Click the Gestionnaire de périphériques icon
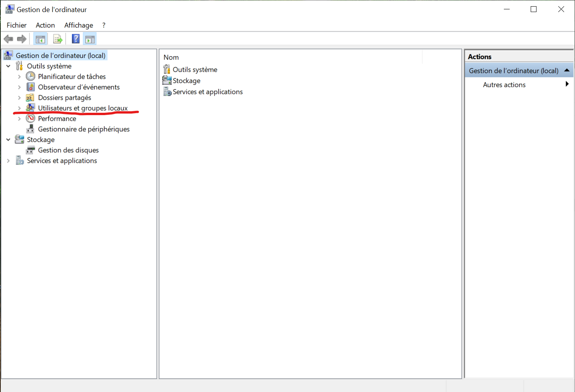This screenshot has height=392, width=575. [30, 129]
